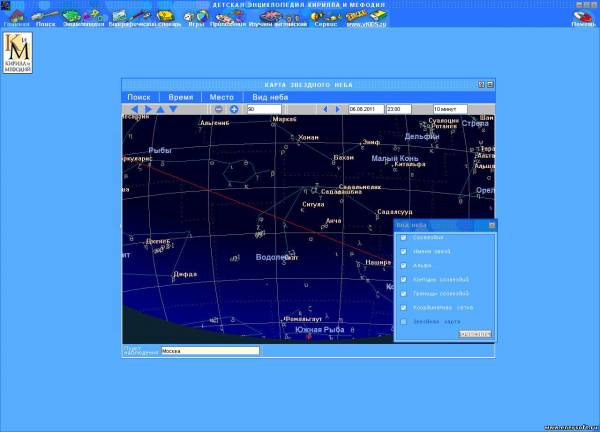Click the time step field 10 минут
Image resolution: width=600 pixels, height=432 pixels.
(x=450, y=109)
